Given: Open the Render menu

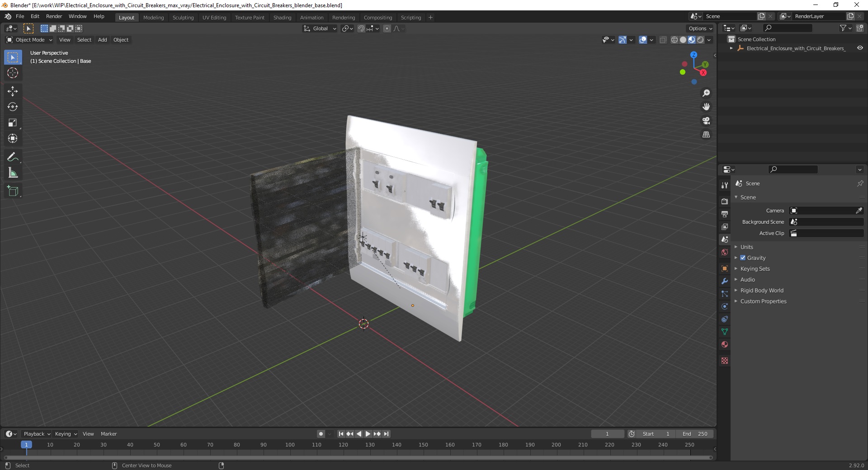Looking at the screenshot, I should (54, 16).
